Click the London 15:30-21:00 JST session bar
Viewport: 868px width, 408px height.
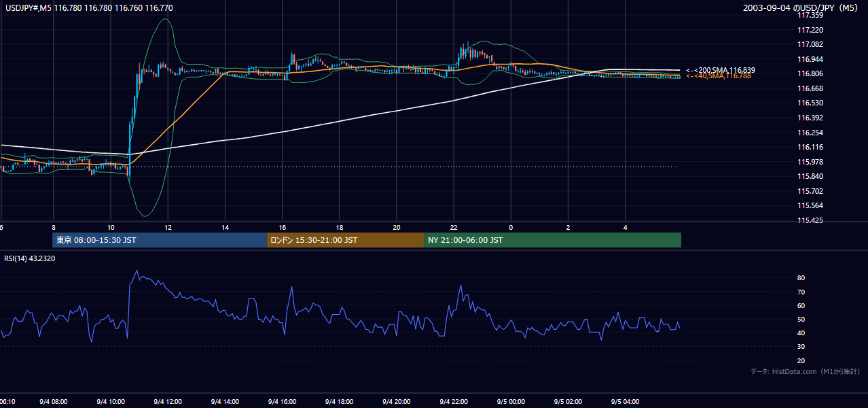tap(345, 240)
